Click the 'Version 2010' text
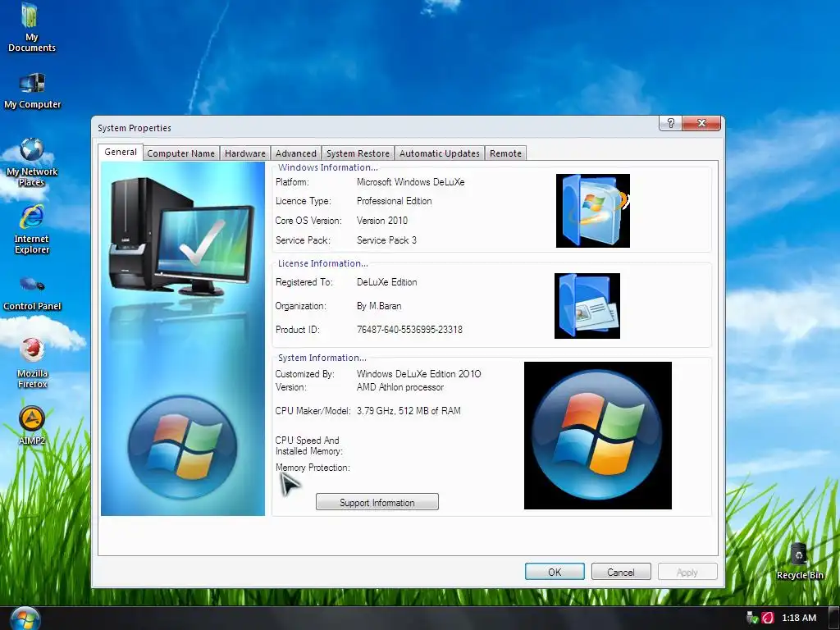The image size is (840, 630). [x=382, y=220]
